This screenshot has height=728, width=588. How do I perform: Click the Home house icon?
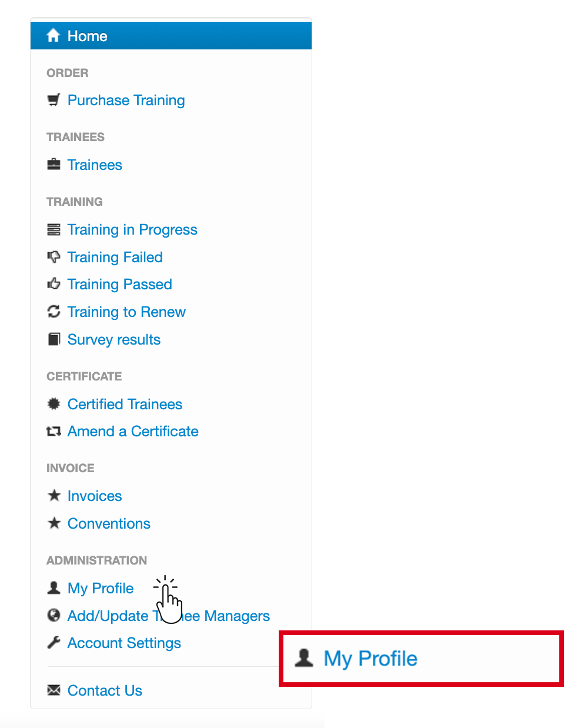click(x=54, y=36)
